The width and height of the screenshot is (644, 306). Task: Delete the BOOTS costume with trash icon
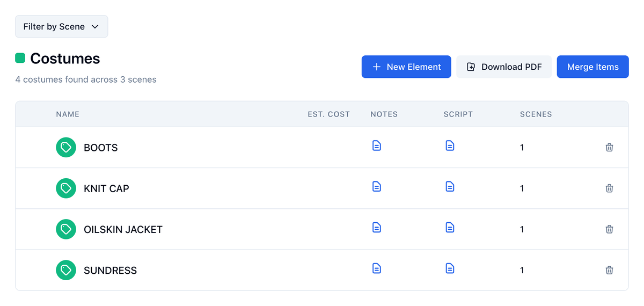(609, 147)
